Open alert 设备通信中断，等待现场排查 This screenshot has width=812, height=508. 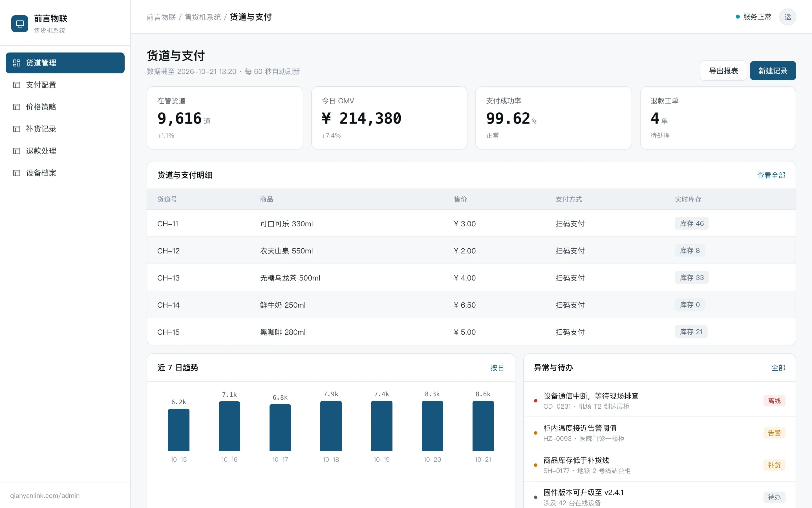pos(659,401)
